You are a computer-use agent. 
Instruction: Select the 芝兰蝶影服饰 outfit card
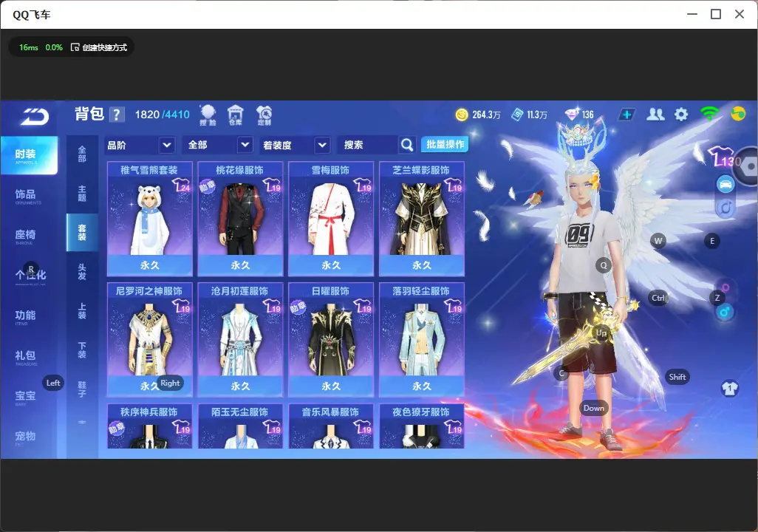click(x=422, y=219)
